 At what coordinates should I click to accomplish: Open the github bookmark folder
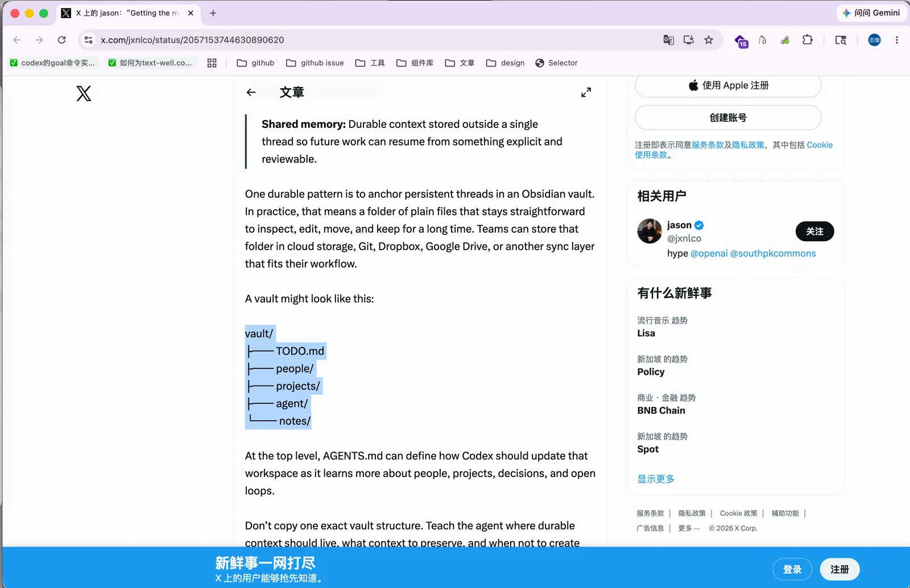(255, 63)
